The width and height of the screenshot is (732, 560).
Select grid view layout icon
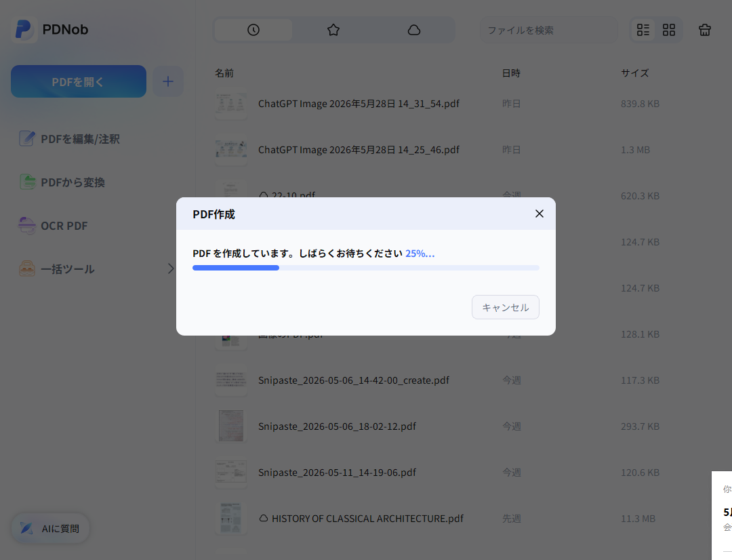pyautogui.click(x=669, y=30)
